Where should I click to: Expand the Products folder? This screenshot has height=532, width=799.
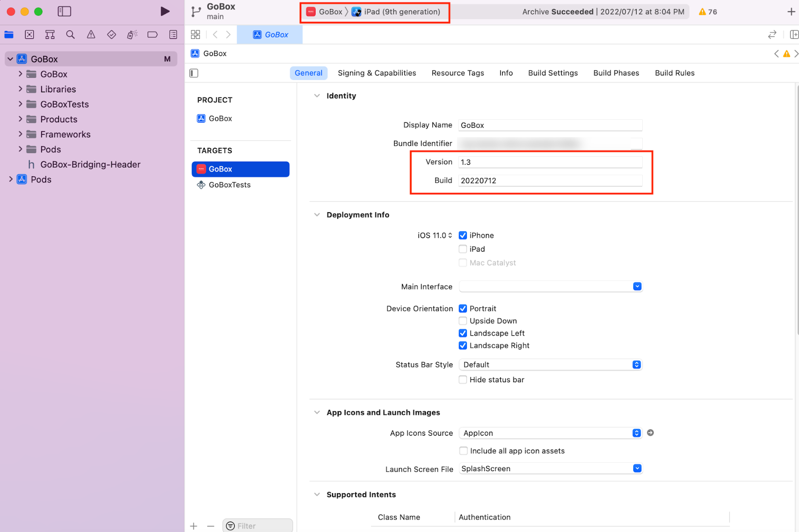(20, 119)
